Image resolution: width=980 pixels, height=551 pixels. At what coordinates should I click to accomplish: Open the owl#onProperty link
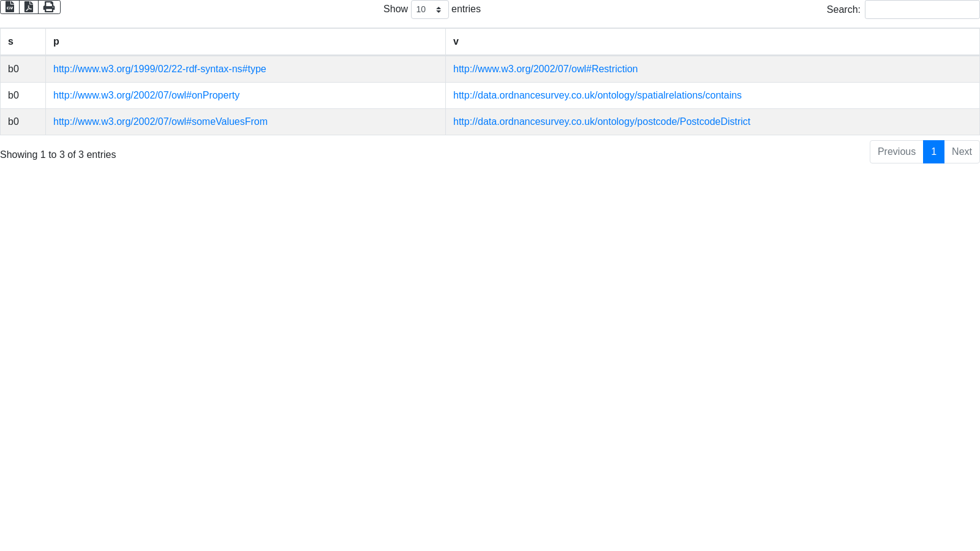click(146, 96)
